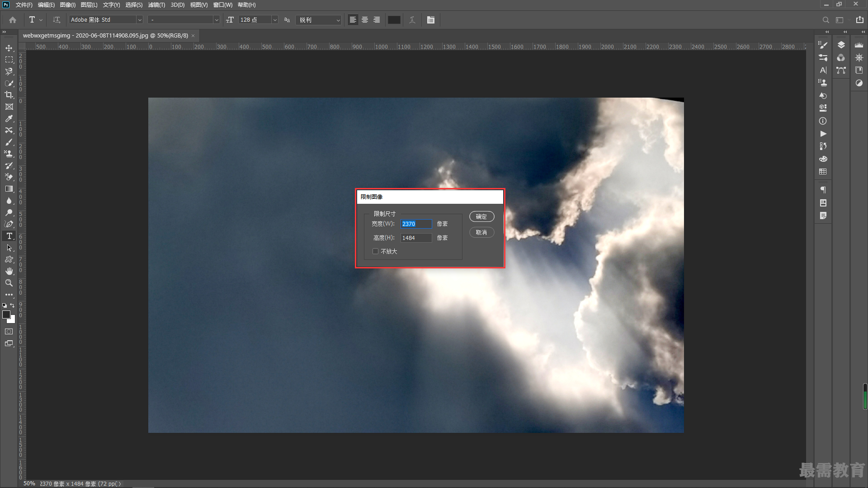868x488 pixels.
Task: Open the 滤镜(T) menu
Action: click(x=156, y=5)
